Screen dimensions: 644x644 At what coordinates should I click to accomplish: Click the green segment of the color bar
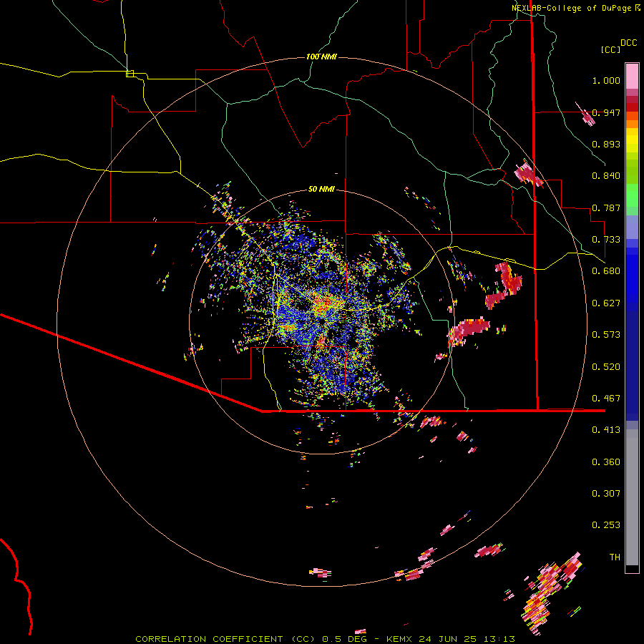pyautogui.click(x=632, y=195)
